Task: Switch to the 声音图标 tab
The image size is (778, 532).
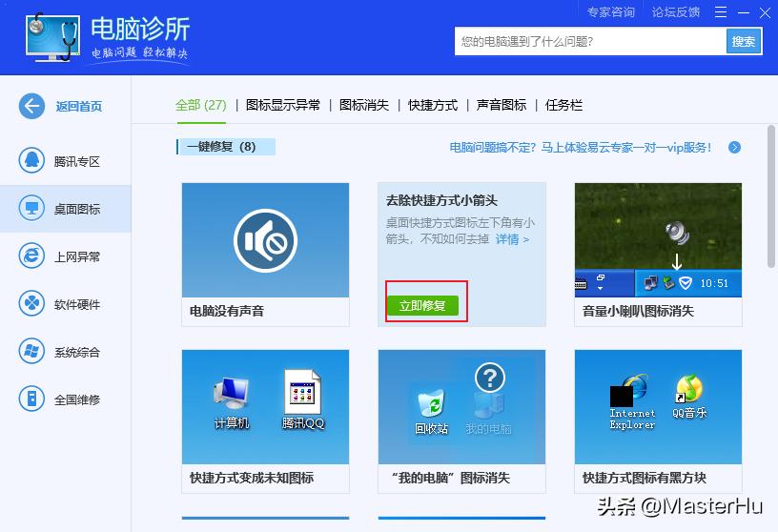Action: 502,105
